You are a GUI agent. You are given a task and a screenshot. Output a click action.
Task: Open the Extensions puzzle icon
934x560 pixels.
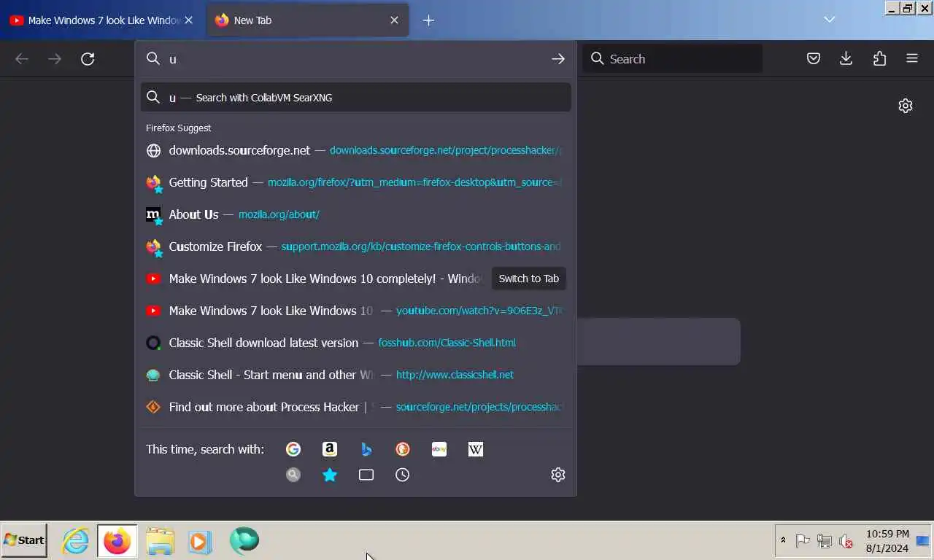pyautogui.click(x=879, y=59)
